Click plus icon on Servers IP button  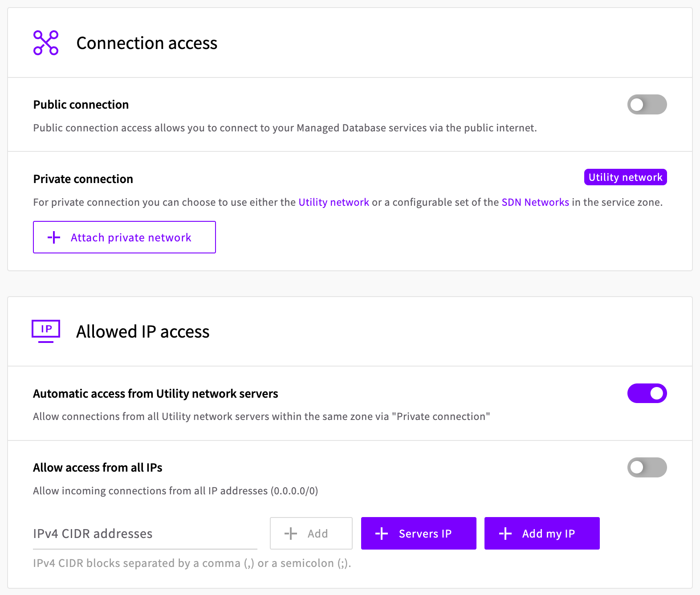382,534
